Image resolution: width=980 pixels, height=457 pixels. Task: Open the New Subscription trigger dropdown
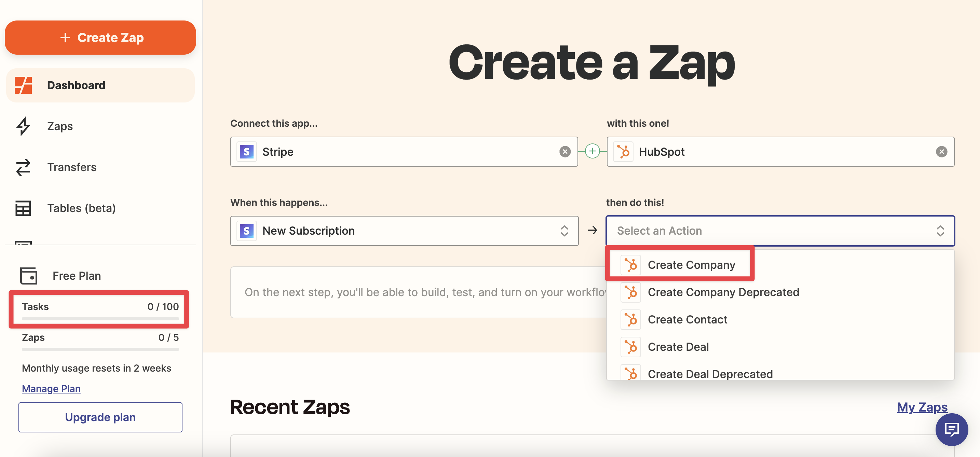[x=404, y=231]
